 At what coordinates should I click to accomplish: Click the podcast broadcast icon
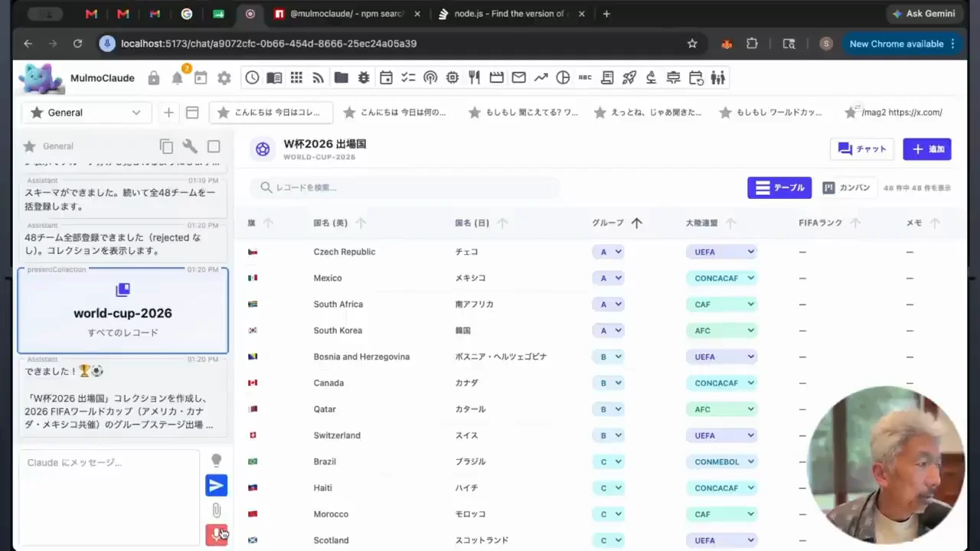430,77
